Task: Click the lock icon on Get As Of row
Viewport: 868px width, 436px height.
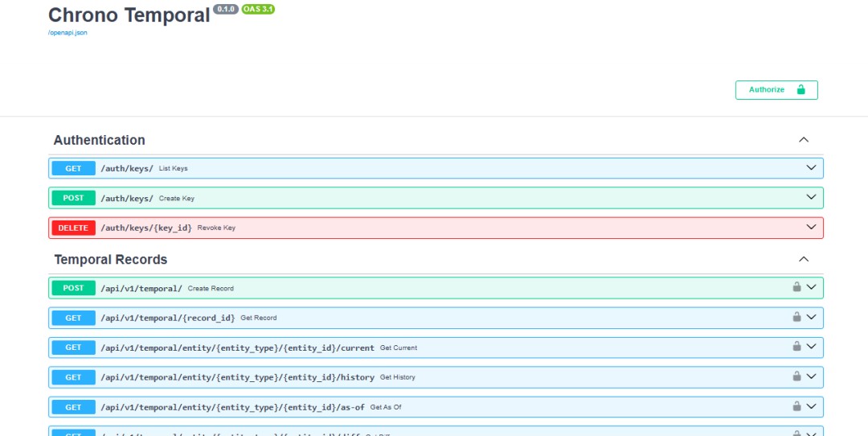Action: coord(796,405)
